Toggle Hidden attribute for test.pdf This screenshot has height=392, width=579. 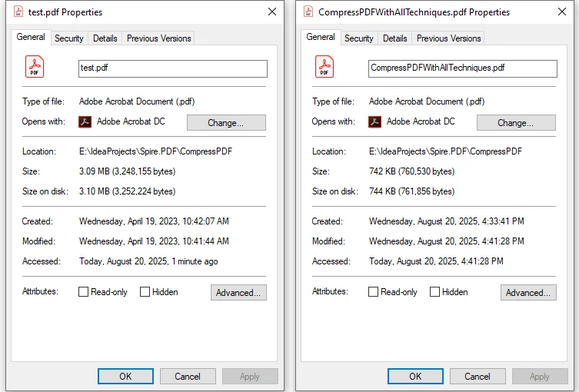point(145,292)
